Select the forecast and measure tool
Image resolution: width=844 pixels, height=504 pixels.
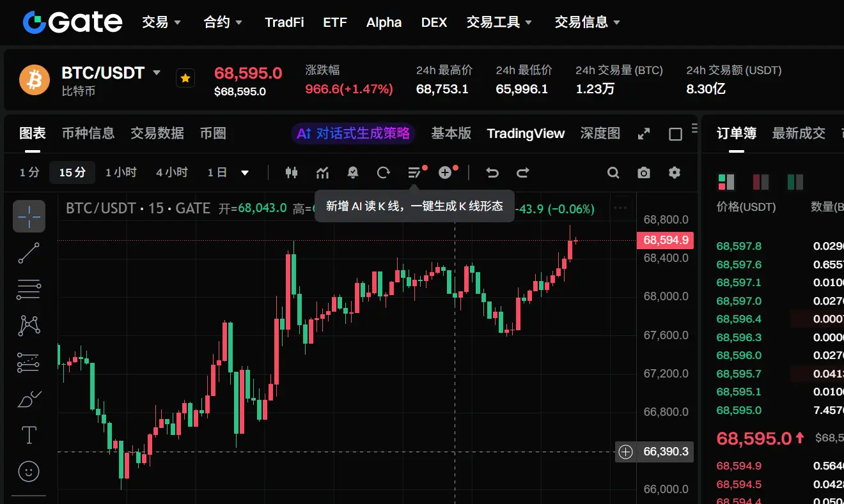tap(29, 362)
